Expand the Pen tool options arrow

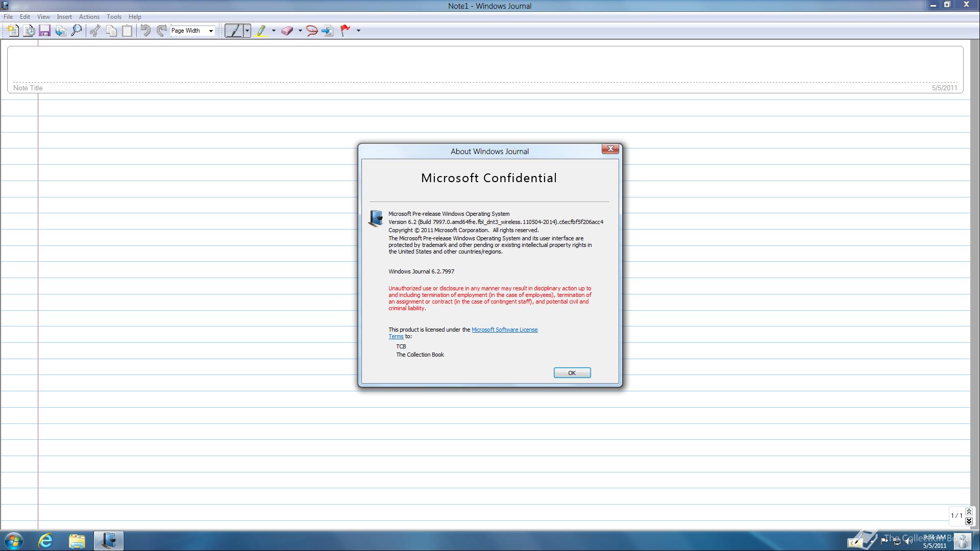pyautogui.click(x=247, y=31)
